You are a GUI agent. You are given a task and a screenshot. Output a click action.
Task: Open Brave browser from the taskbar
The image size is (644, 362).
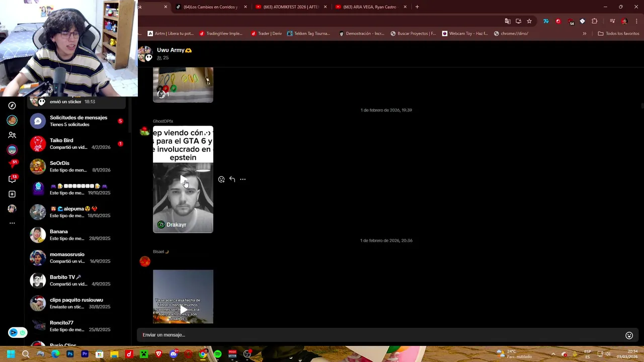pos(158,354)
